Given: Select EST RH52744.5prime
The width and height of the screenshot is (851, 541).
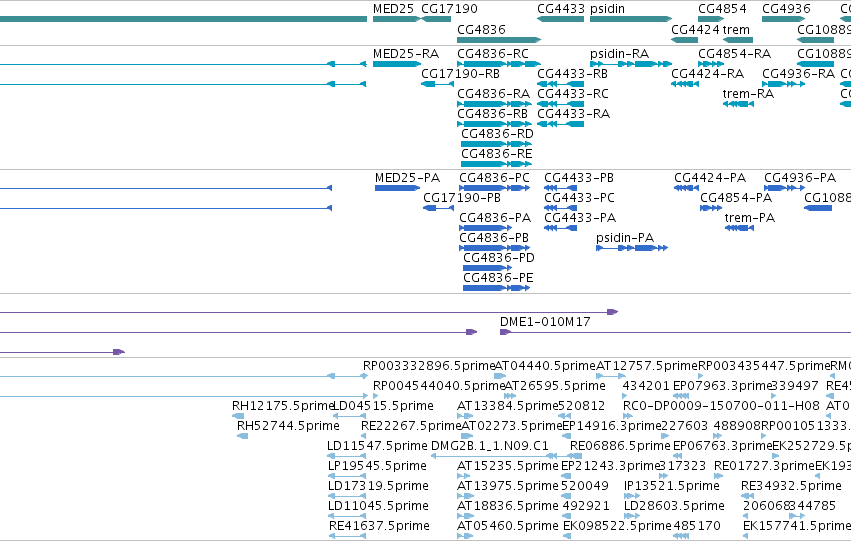Looking at the screenshot, I should point(288,426).
